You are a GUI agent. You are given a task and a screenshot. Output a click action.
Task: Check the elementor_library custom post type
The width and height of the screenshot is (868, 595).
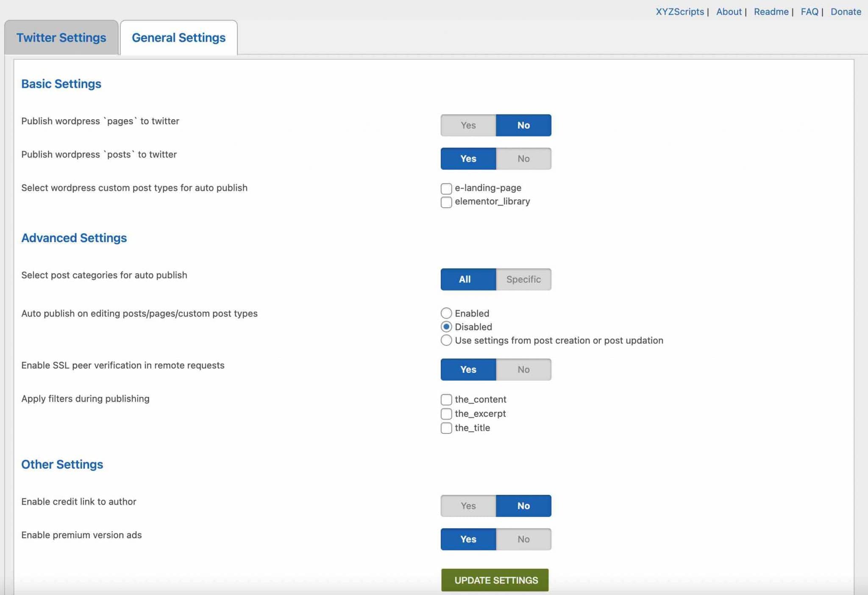(446, 202)
